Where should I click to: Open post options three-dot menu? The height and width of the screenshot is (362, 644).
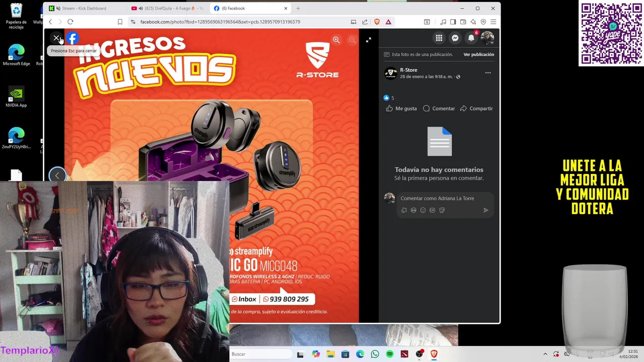[x=488, y=73]
